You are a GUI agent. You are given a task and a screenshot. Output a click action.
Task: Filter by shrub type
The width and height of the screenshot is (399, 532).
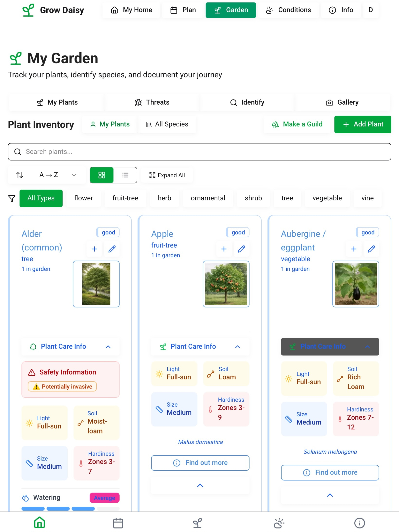click(253, 198)
